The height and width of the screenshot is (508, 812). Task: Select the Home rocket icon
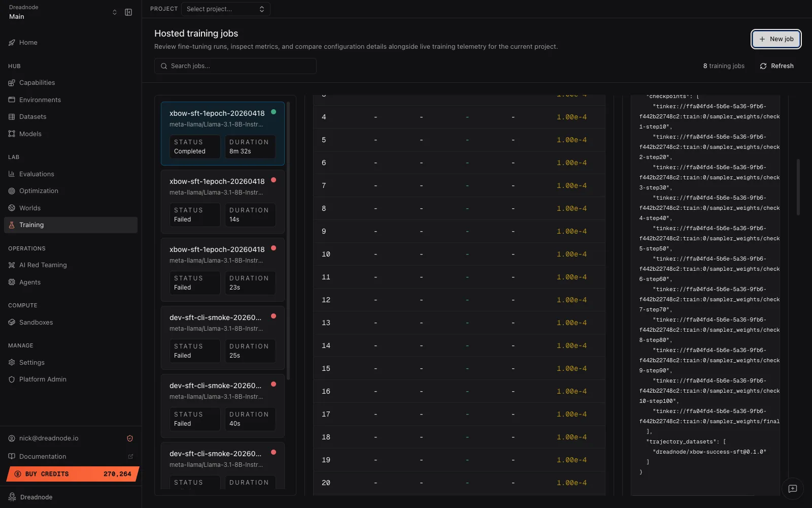click(12, 43)
